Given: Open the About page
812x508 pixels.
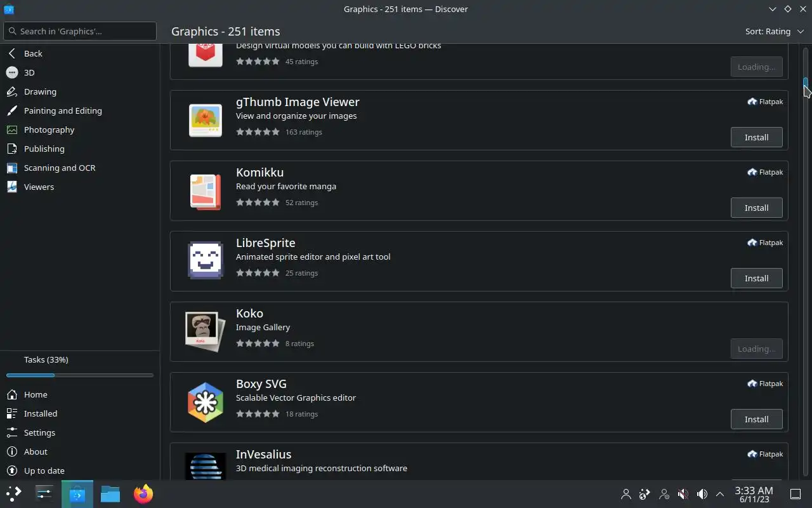Looking at the screenshot, I should pos(80,451).
